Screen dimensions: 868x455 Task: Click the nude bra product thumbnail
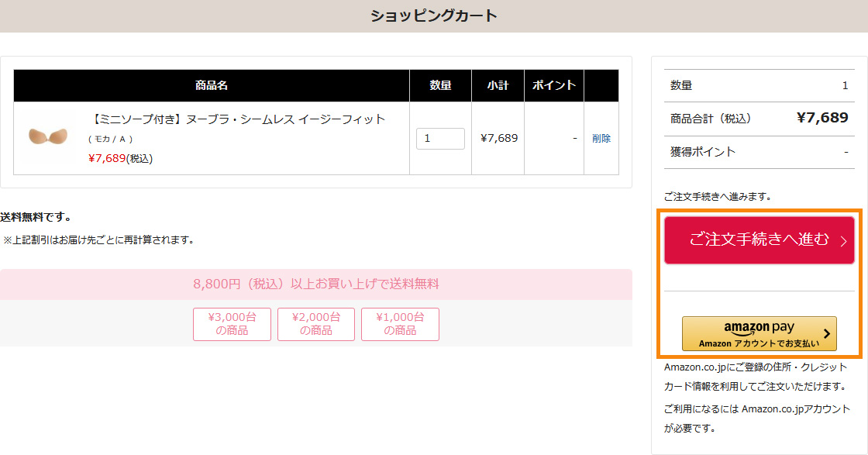[48, 137]
